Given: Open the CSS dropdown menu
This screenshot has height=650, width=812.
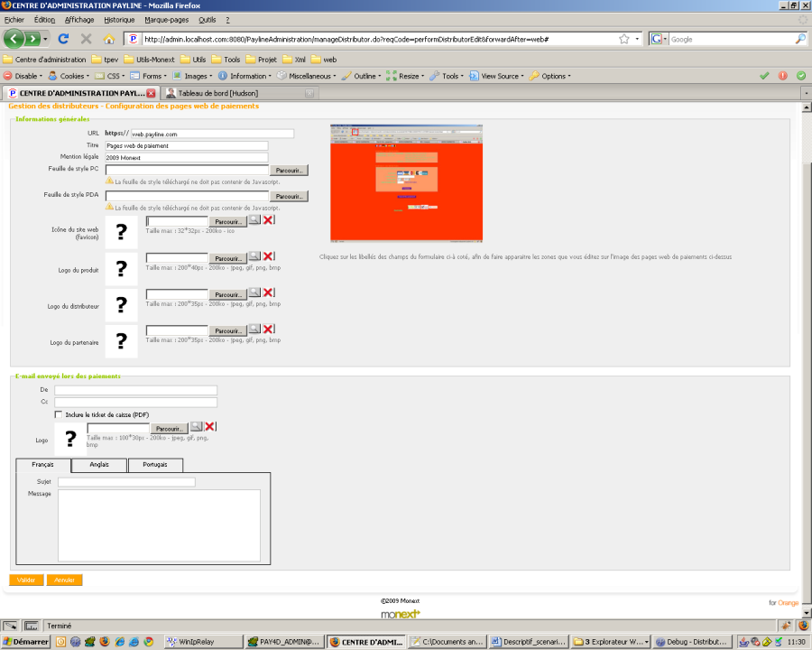Looking at the screenshot, I should point(110,76).
